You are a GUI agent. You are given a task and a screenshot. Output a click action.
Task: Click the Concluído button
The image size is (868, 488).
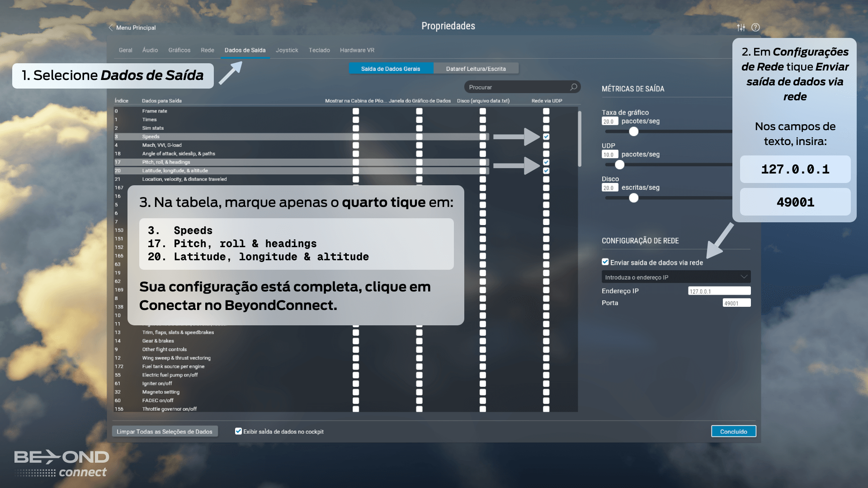tap(733, 432)
